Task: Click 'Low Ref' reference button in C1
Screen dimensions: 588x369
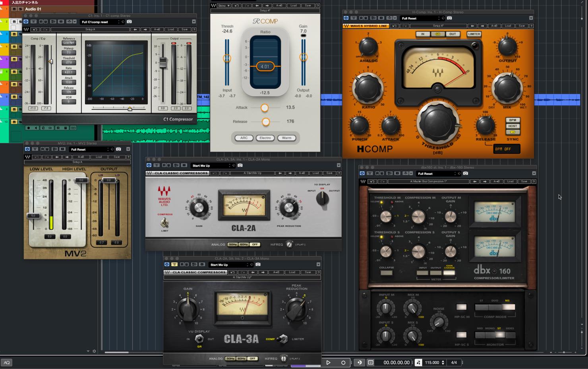Action: point(69,43)
